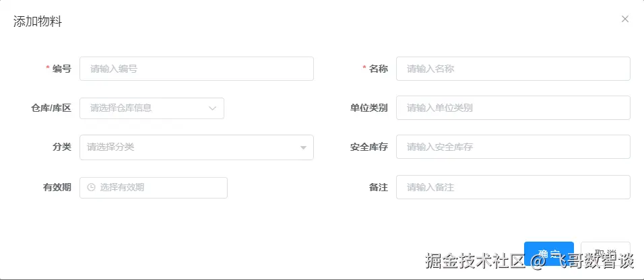Focus the 请输入编号 input field

pos(196,69)
